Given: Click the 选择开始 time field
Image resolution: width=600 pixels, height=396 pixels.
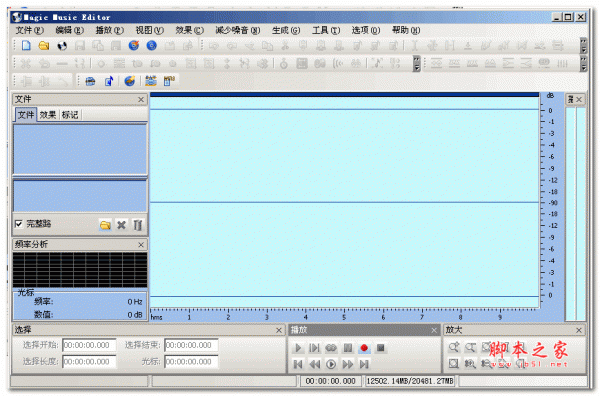Looking at the screenshot, I should (x=89, y=345).
